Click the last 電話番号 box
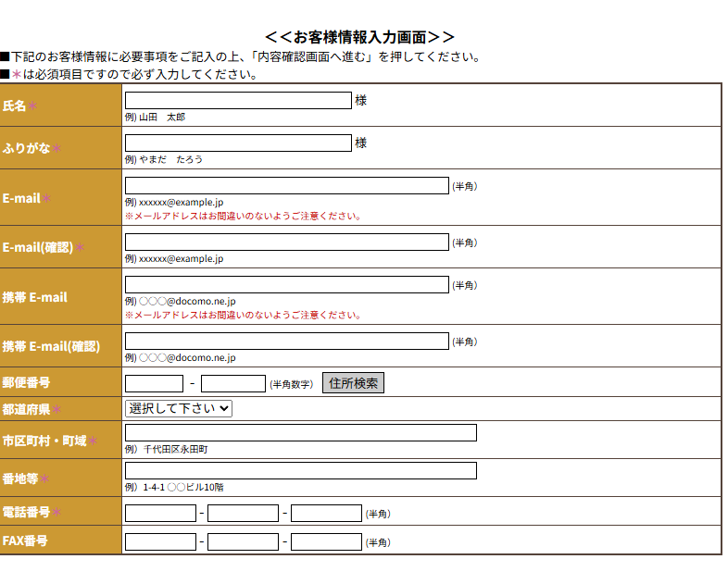728x584 pixels. coord(326,514)
